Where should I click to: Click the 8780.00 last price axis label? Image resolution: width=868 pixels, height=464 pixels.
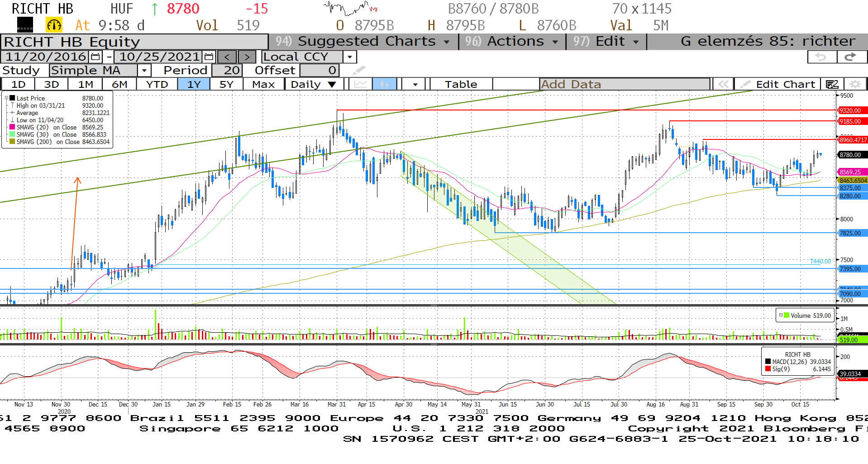(x=853, y=155)
